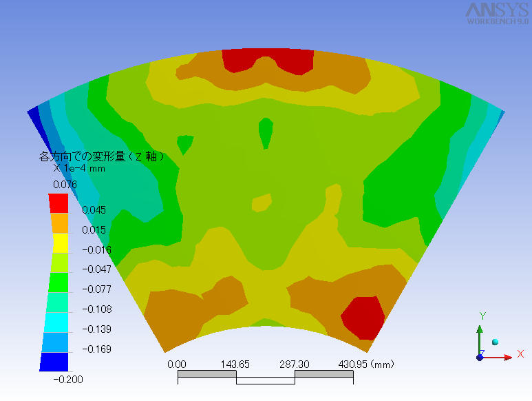
Task: Click the scale ruler label 287.30
Action: (294, 364)
